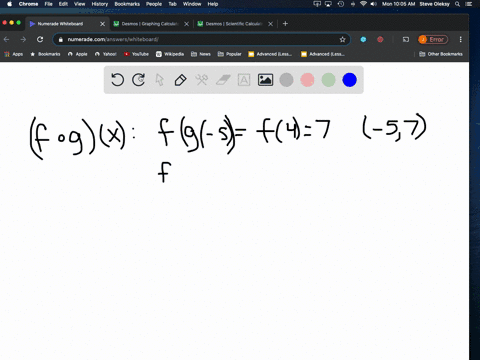
Task: Open the View menu
Action: [79, 4]
